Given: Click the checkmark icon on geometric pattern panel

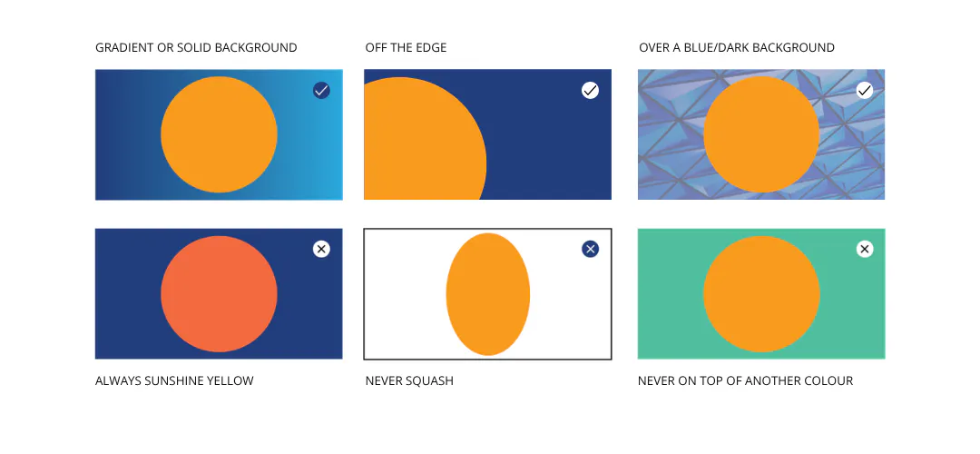Looking at the screenshot, I should point(865,91).
